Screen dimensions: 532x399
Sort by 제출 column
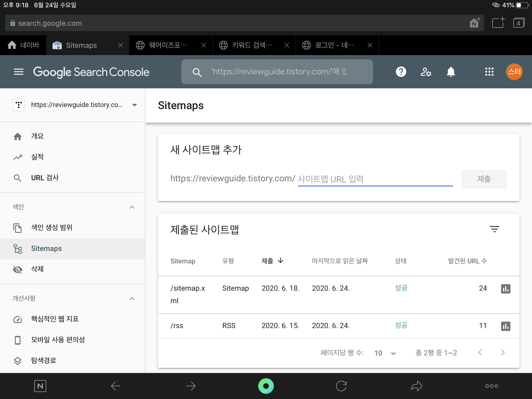pos(272,261)
